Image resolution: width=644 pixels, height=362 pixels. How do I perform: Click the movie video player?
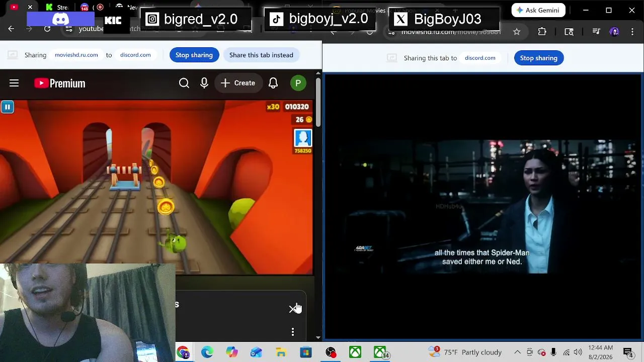coord(483,206)
